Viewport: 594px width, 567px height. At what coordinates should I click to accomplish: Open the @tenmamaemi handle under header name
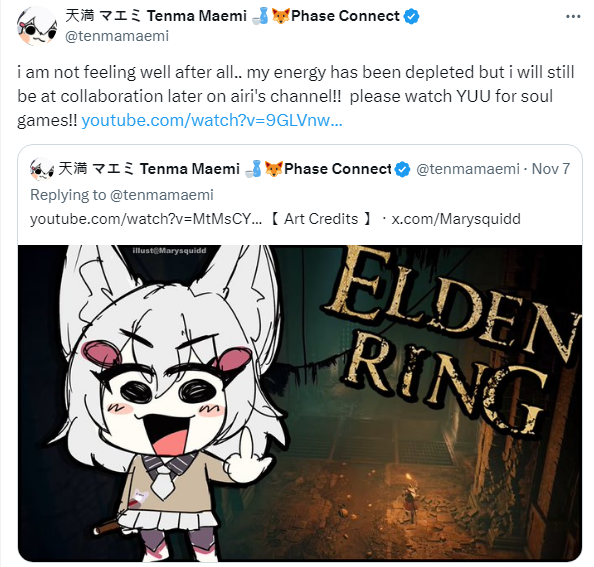click(117, 36)
